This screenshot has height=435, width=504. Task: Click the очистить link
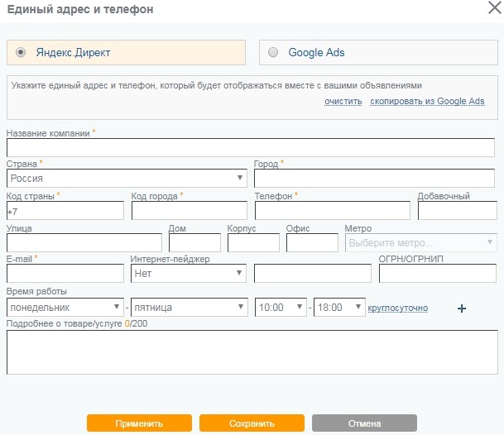tap(343, 101)
